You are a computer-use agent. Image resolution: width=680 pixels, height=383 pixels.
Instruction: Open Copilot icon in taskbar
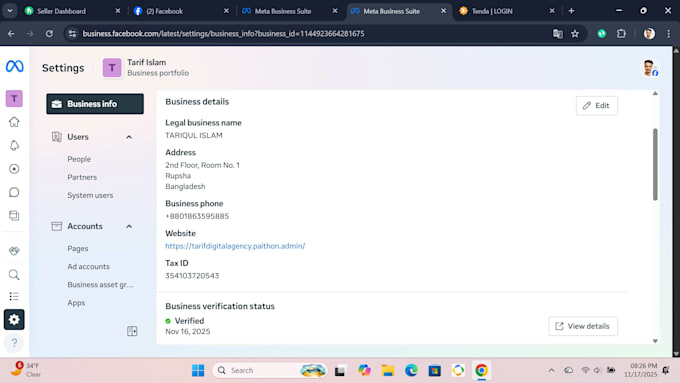click(364, 370)
